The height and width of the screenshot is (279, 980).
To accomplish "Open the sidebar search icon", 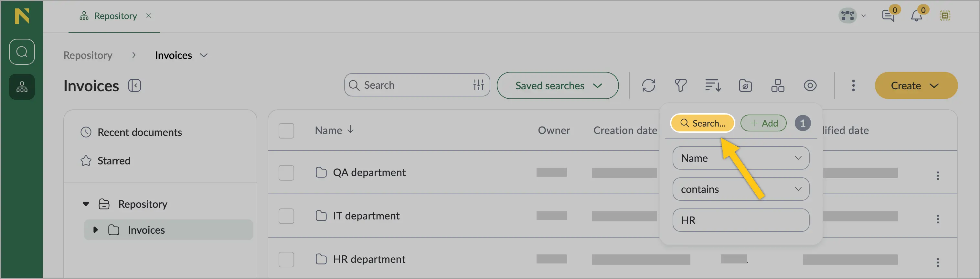I will (22, 52).
